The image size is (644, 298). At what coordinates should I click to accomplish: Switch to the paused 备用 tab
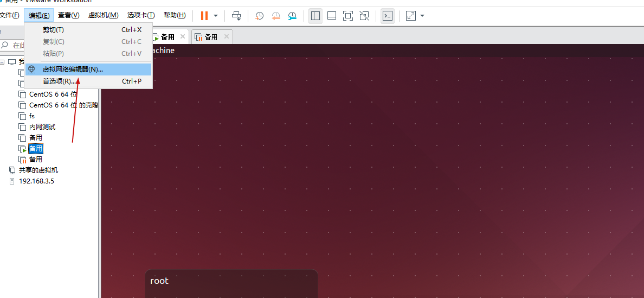click(x=211, y=37)
